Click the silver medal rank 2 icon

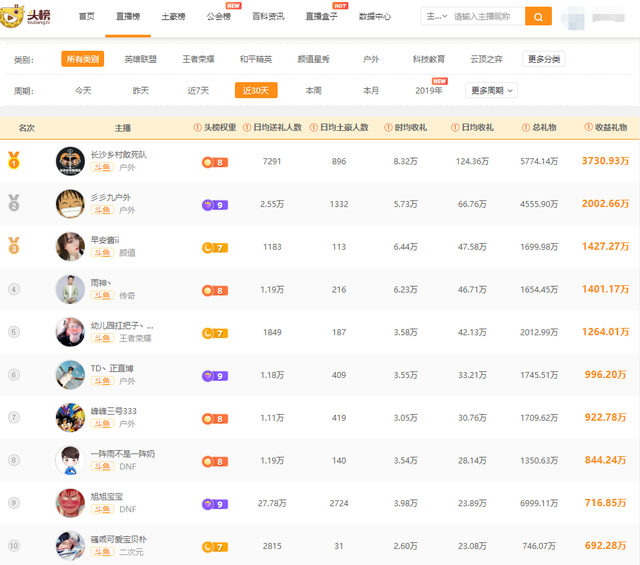[14, 203]
